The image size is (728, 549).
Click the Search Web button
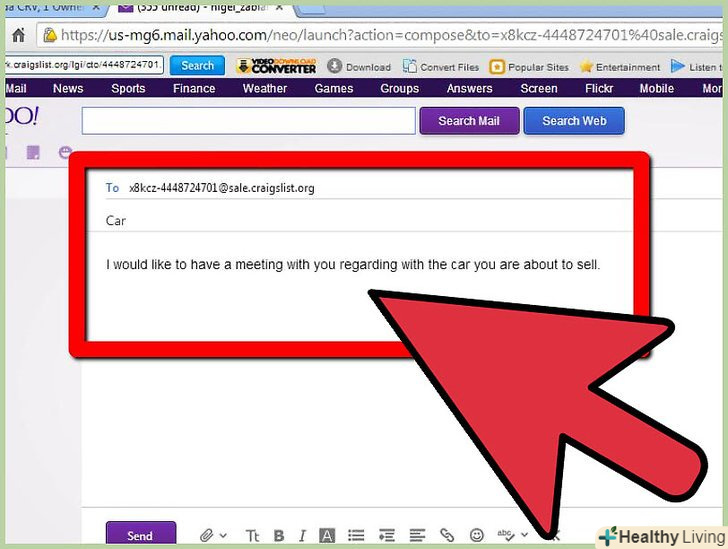pyautogui.click(x=574, y=121)
